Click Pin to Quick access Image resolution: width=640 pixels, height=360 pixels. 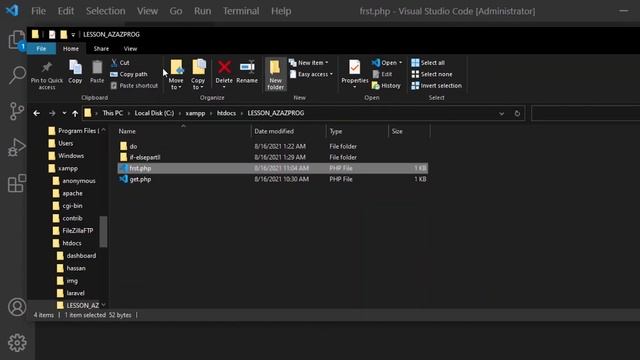click(47, 76)
